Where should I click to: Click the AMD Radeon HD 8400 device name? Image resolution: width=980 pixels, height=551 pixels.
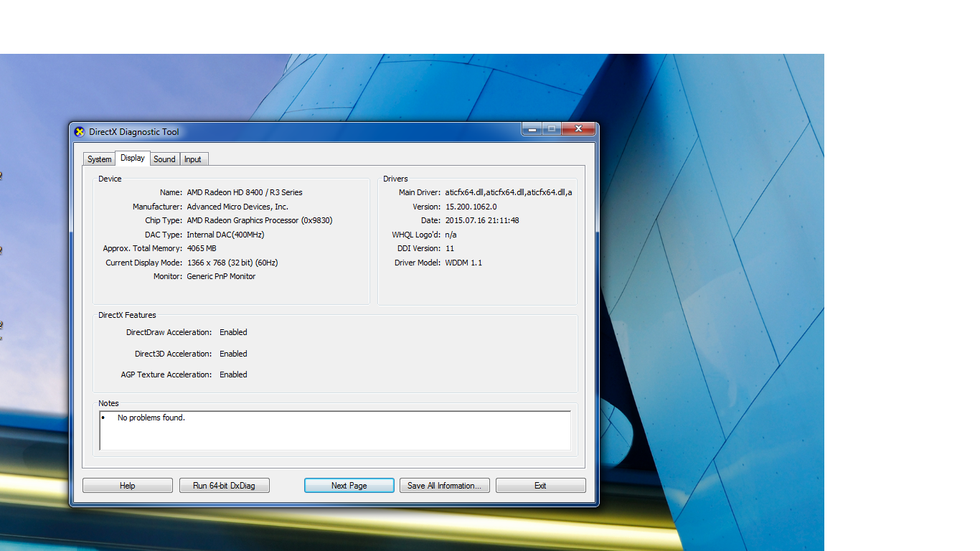245,192
